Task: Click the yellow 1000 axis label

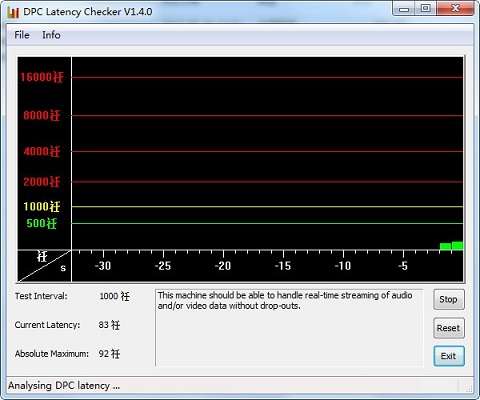Action: pyautogui.click(x=42, y=207)
